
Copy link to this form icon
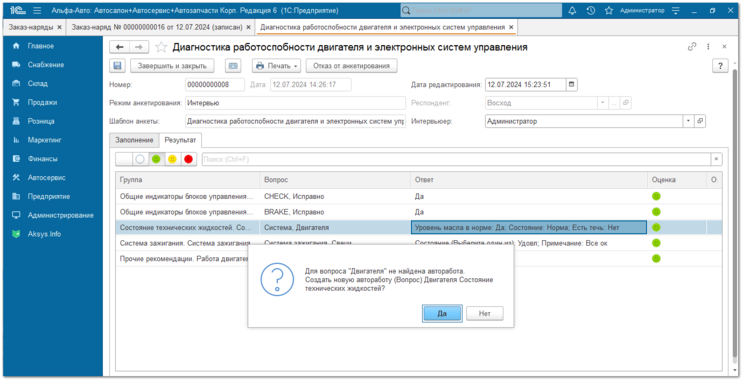coord(692,46)
